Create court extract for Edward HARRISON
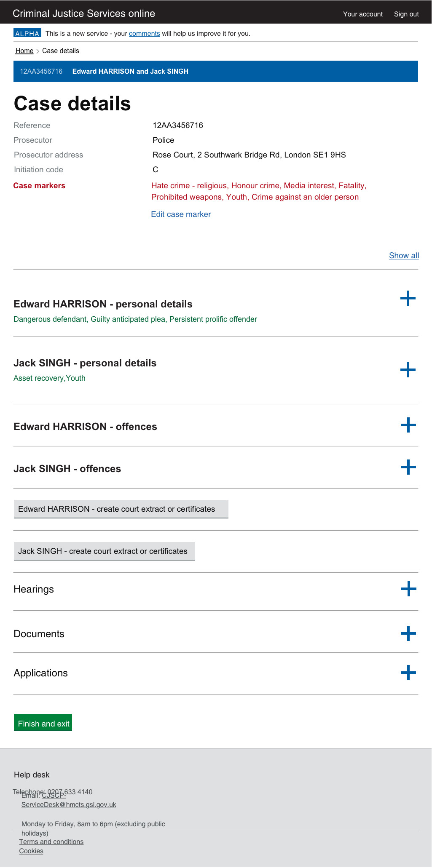 pos(121,509)
